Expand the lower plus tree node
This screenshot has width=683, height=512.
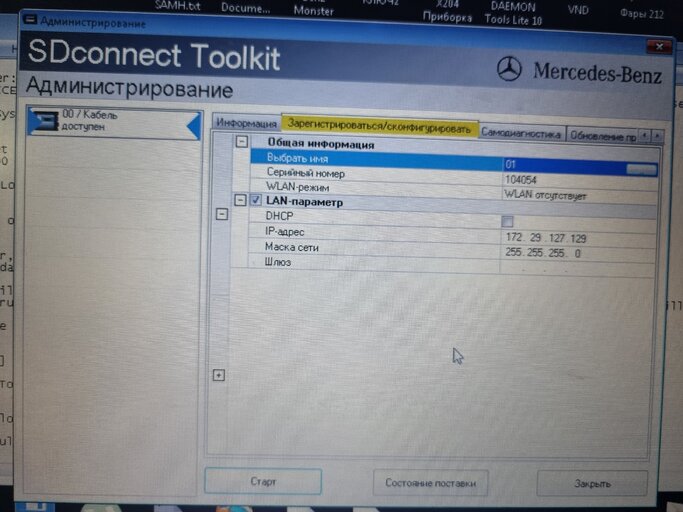(x=219, y=375)
